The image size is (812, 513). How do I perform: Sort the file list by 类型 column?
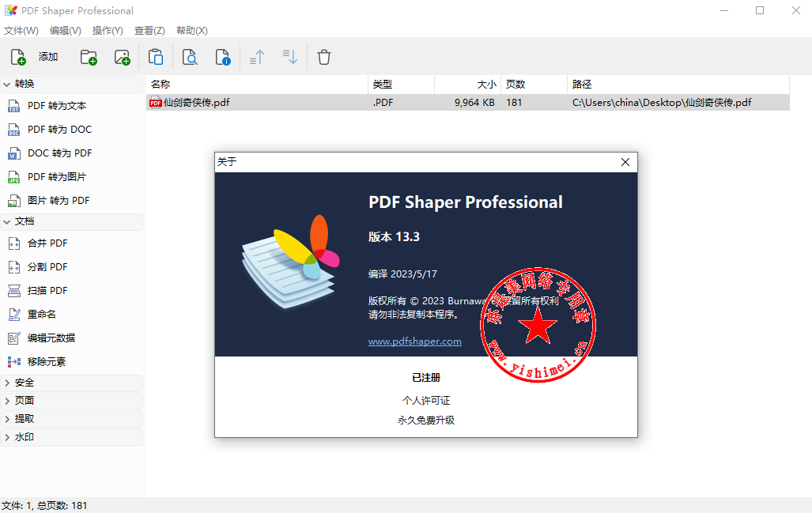(402, 85)
